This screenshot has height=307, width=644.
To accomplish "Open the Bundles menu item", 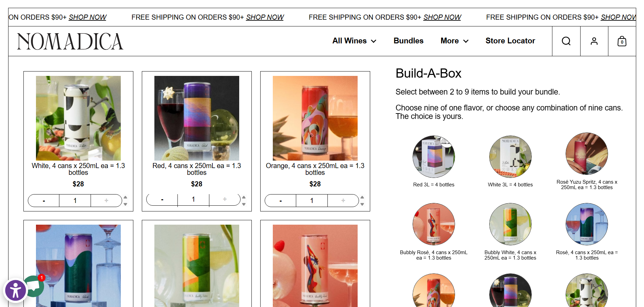I will tap(408, 41).
